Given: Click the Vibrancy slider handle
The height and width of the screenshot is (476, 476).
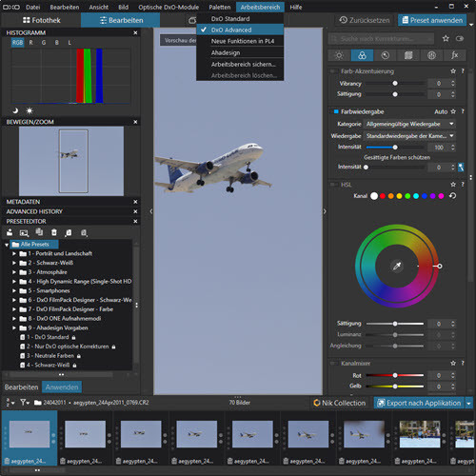Looking at the screenshot, I should click(x=395, y=83).
